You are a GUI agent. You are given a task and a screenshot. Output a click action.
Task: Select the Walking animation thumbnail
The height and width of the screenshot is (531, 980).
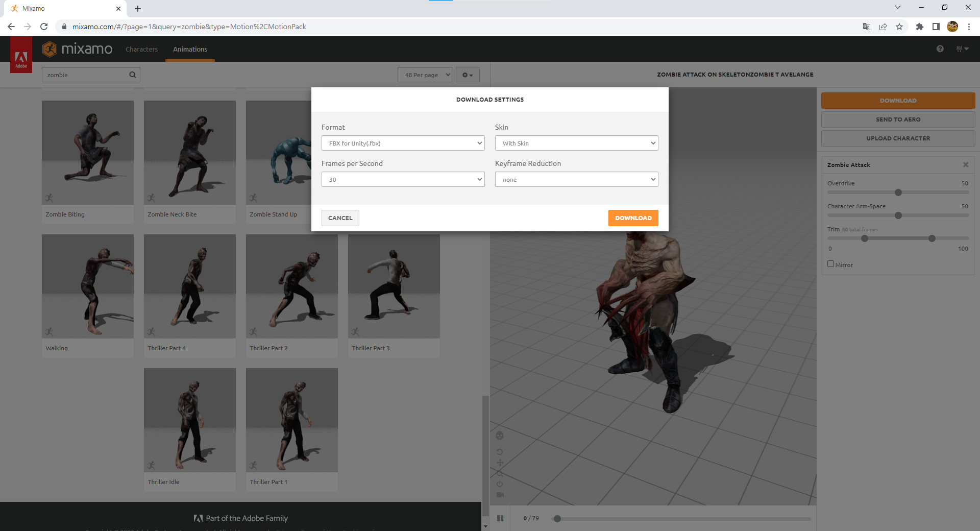88,286
